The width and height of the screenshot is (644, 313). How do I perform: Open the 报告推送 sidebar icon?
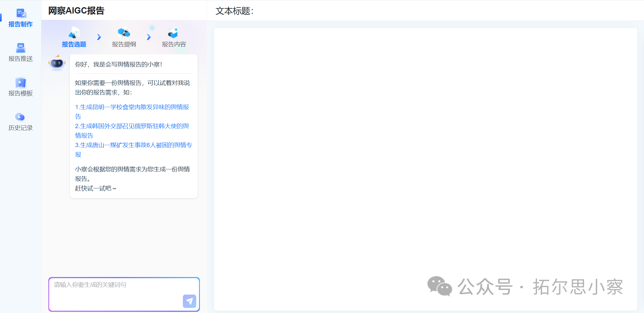pos(21,48)
